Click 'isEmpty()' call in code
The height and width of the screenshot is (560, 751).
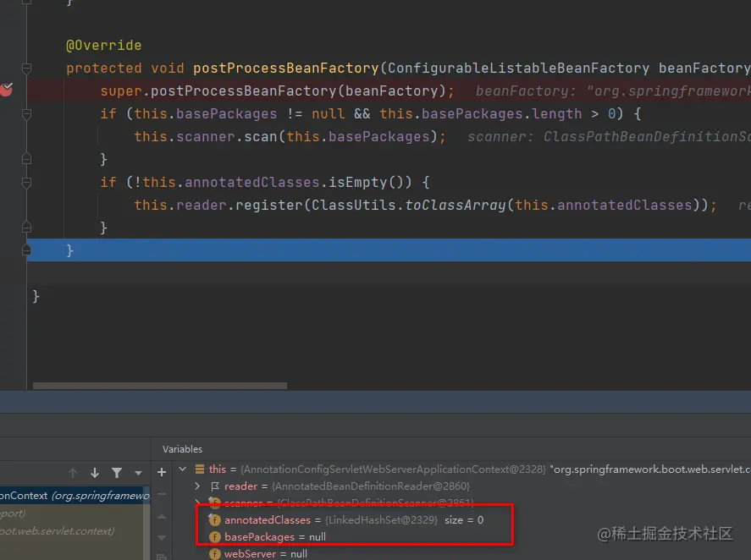coord(370,183)
